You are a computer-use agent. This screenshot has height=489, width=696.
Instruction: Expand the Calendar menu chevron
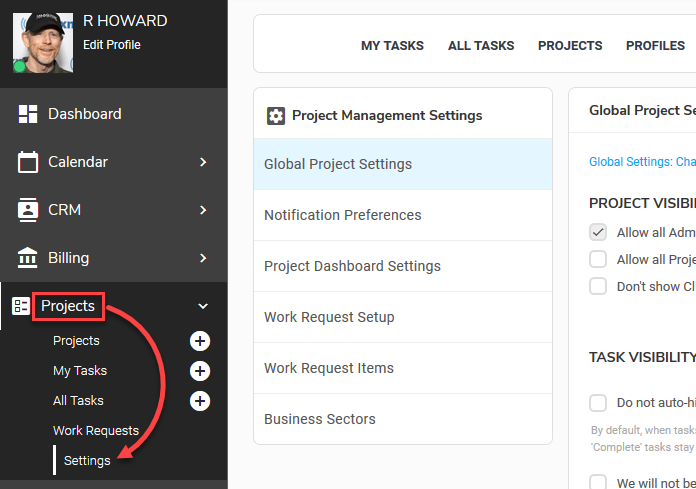point(203,162)
